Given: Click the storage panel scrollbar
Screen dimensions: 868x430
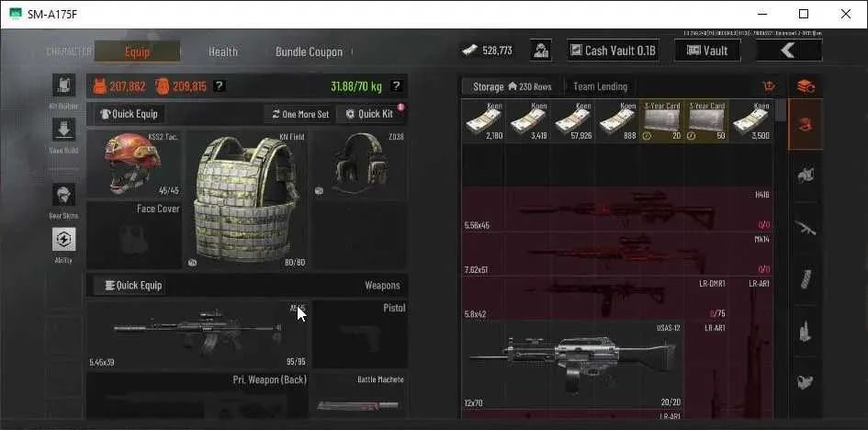Looking at the screenshot, I should click(x=781, y=109).
